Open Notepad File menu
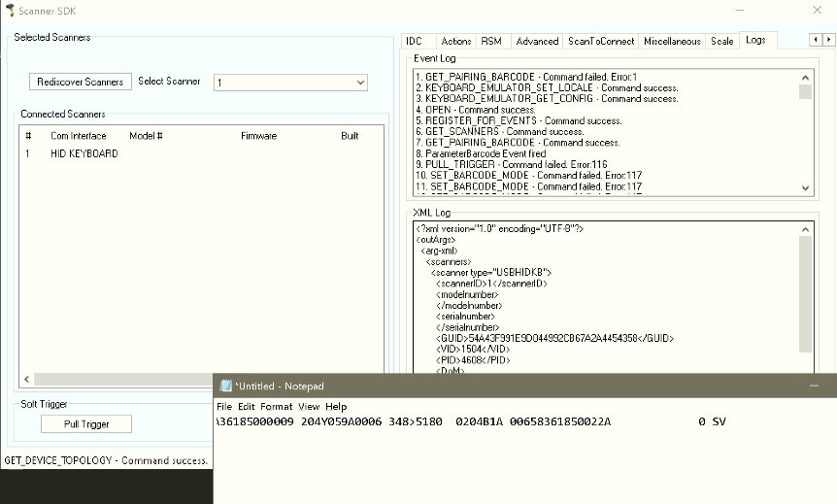The width and height of the screenshot is (837, 504). [x=224, y=406]
